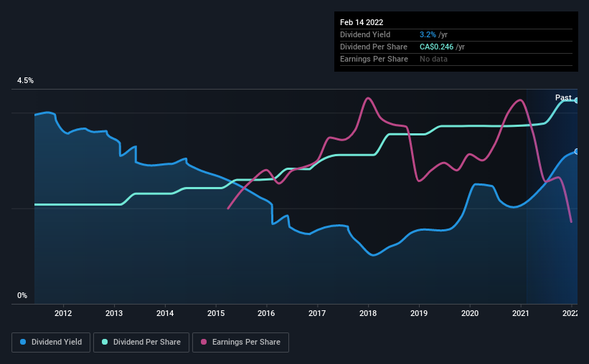Click the blue Dividend Yield legend dot

(x=23, y=342)
